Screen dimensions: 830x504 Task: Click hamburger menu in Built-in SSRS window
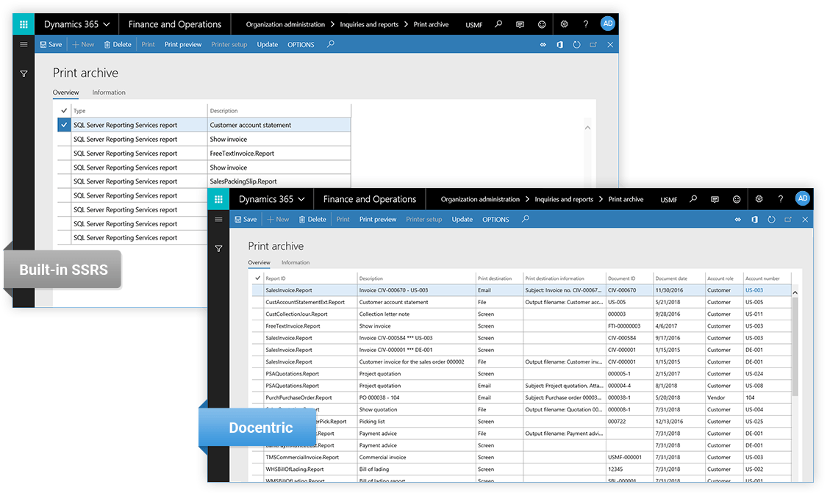[24, 44]
